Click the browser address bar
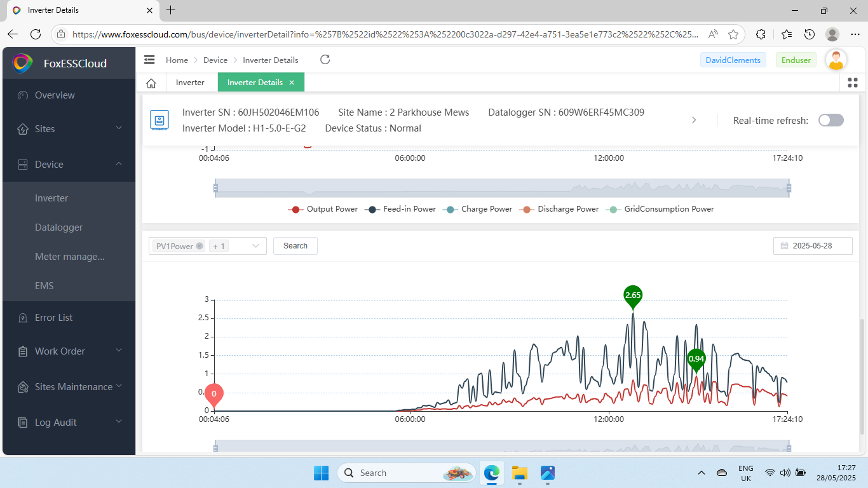Screen dimensions: 868x488 click(386, 34)
